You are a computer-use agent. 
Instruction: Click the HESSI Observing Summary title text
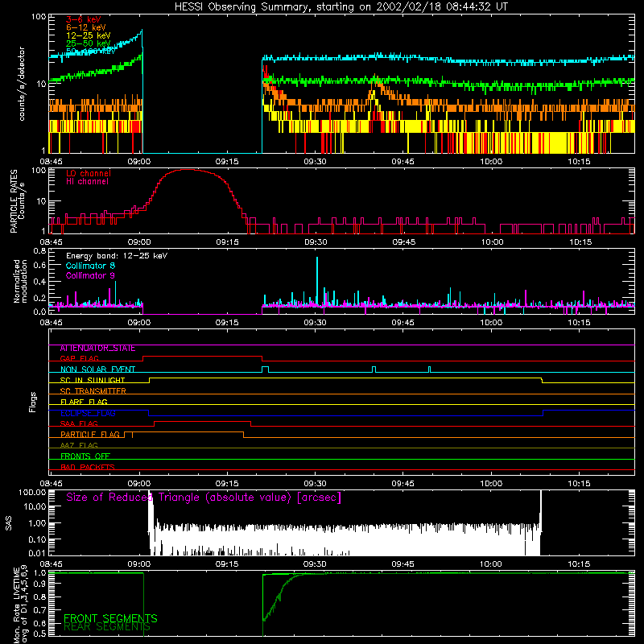click(341, 7)
